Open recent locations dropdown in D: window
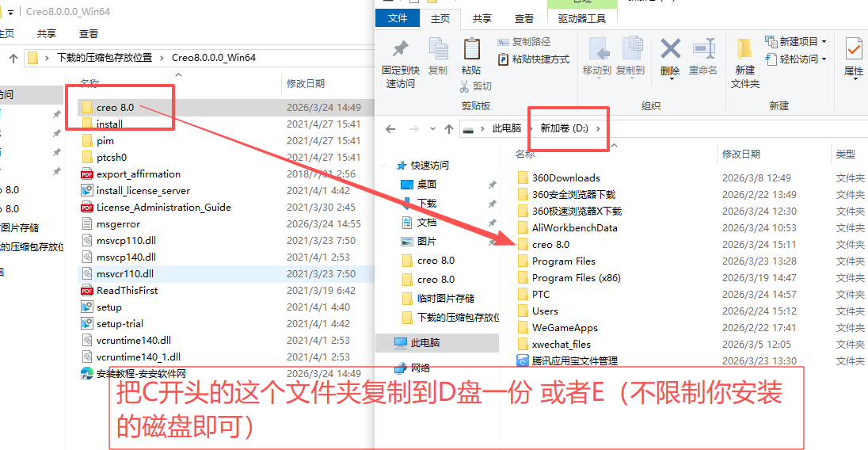The width and height of the screenshot is (868, 450). coord(432,129)
